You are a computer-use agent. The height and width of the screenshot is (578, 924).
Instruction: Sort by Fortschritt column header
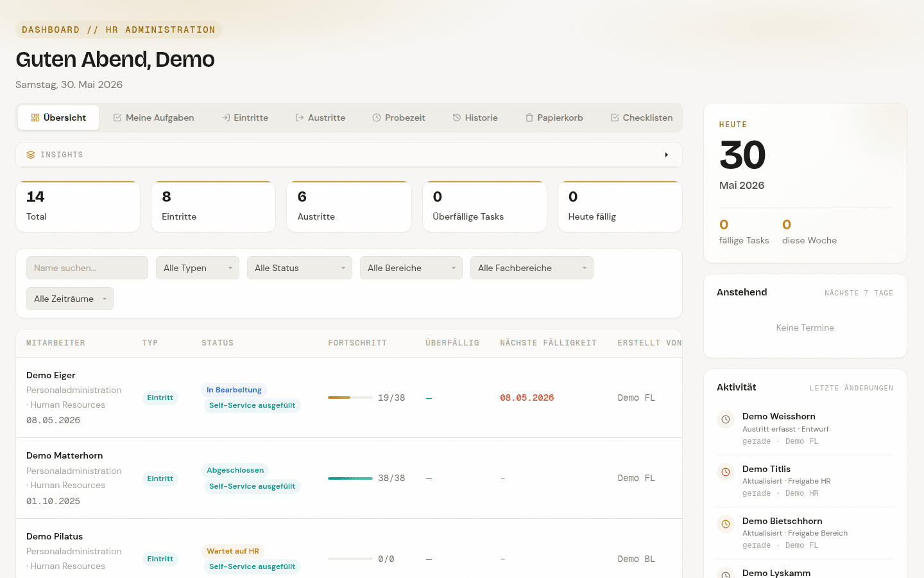point(357,343)
